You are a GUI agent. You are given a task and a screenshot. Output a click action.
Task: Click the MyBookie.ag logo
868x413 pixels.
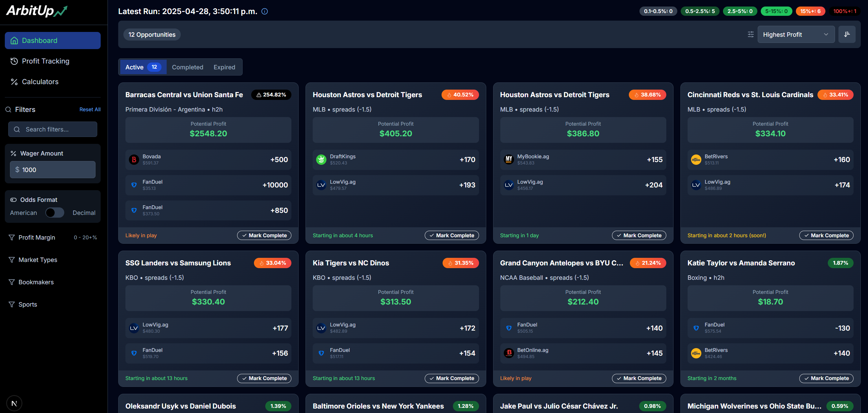(509, 160)
